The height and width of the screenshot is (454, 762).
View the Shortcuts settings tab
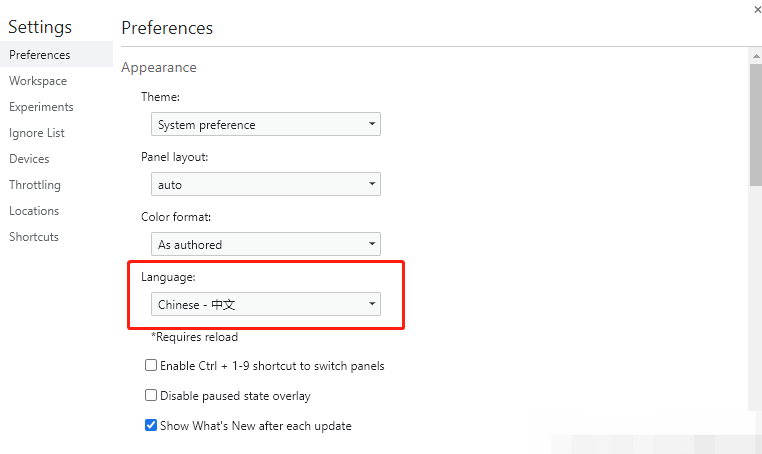click(x=34, y=237)
